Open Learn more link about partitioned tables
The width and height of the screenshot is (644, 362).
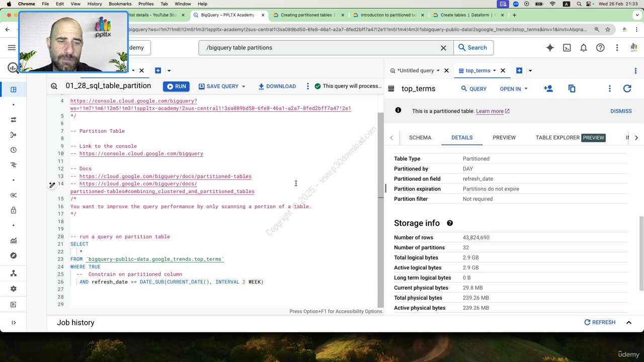(493, 111)
